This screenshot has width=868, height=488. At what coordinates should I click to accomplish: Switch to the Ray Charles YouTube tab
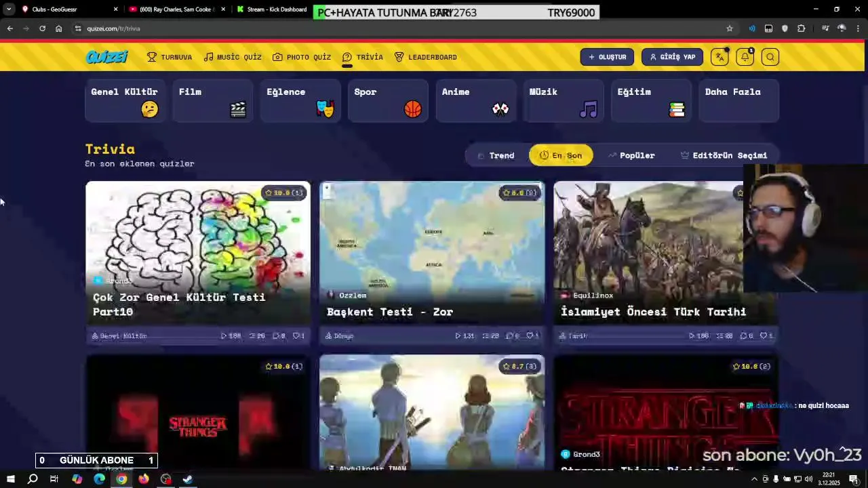(176, 9)
